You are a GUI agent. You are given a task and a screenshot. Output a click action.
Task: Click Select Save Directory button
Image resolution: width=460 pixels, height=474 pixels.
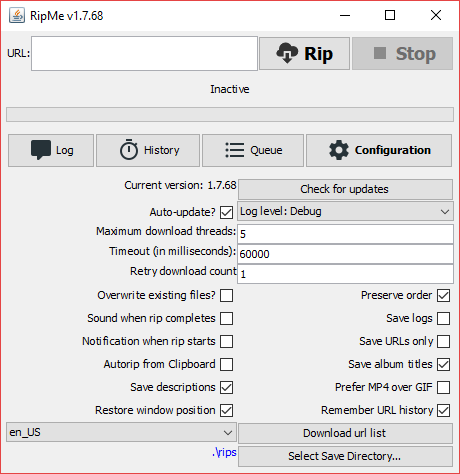[345, 456]
